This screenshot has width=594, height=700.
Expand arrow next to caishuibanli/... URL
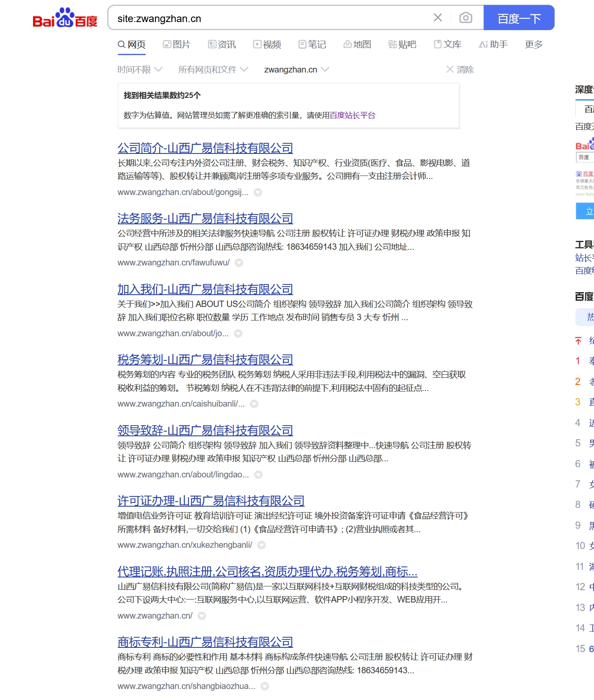(254, 404)
